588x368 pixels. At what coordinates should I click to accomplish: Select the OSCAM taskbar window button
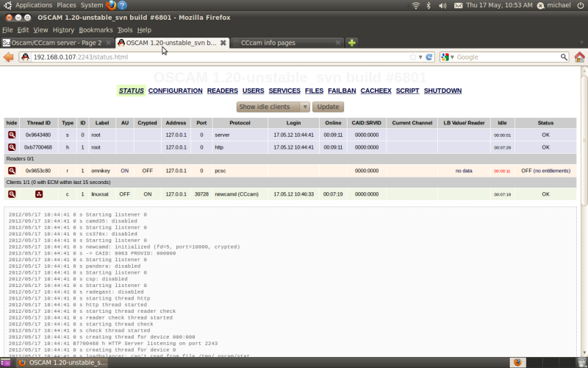click(62, 362)
